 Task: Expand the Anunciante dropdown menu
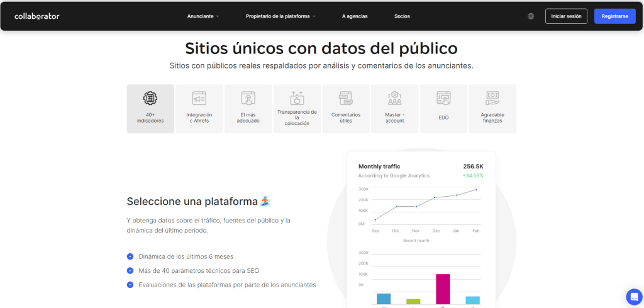point(203,16)
